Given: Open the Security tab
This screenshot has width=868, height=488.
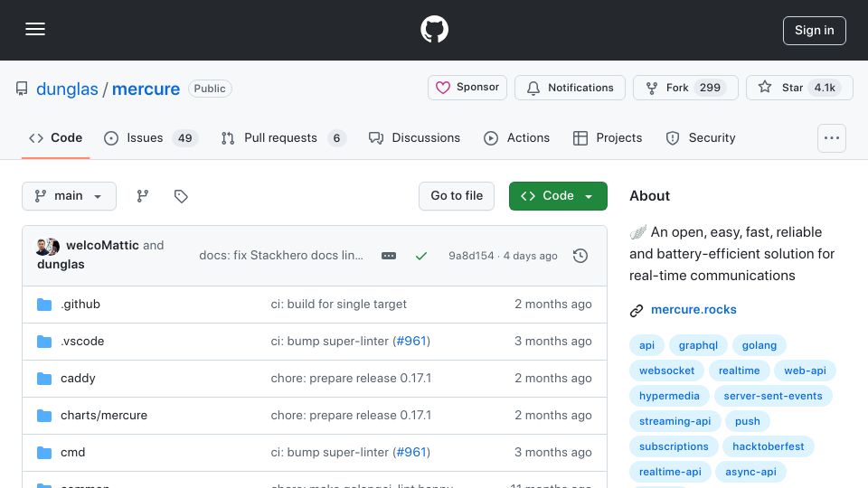Looking at the screenshot, I should pos(701,137).
